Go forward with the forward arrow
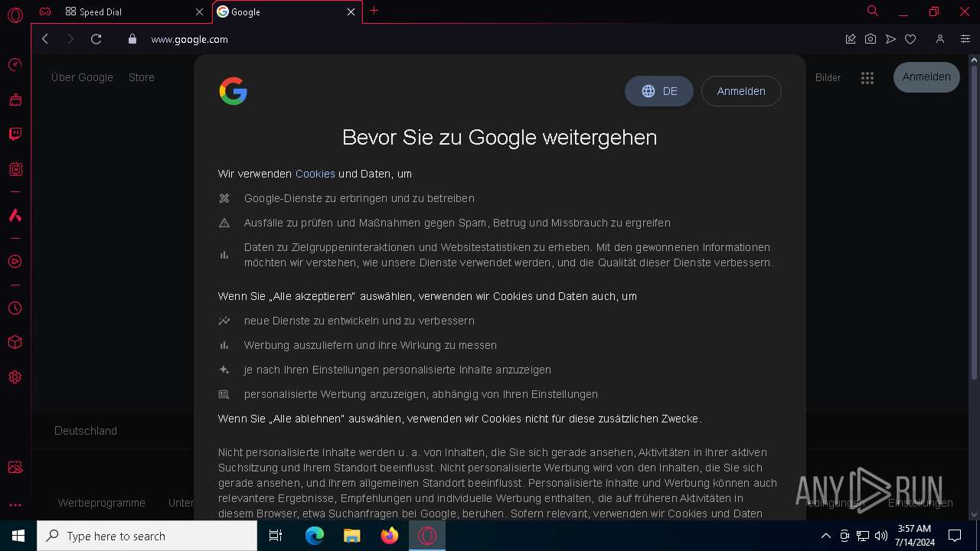This screenshot has width=980, height=551. [x=70, y=39]
